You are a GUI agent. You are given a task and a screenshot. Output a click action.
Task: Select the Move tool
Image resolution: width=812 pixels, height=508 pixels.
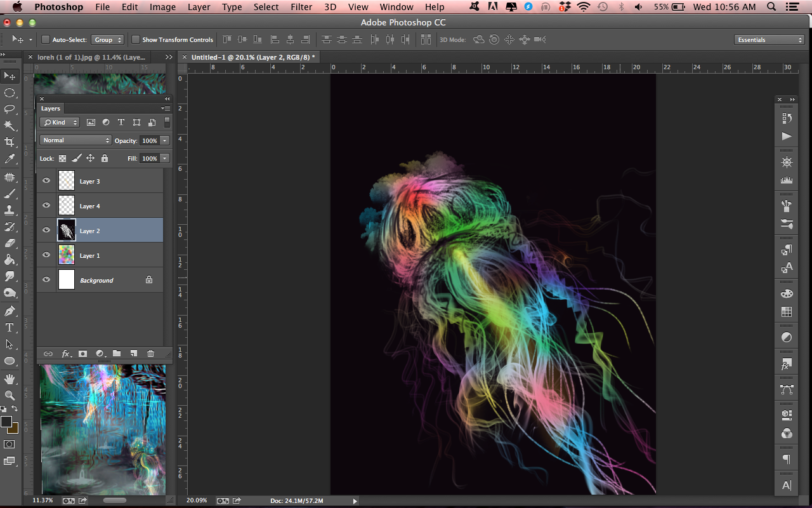coord(10,76)
